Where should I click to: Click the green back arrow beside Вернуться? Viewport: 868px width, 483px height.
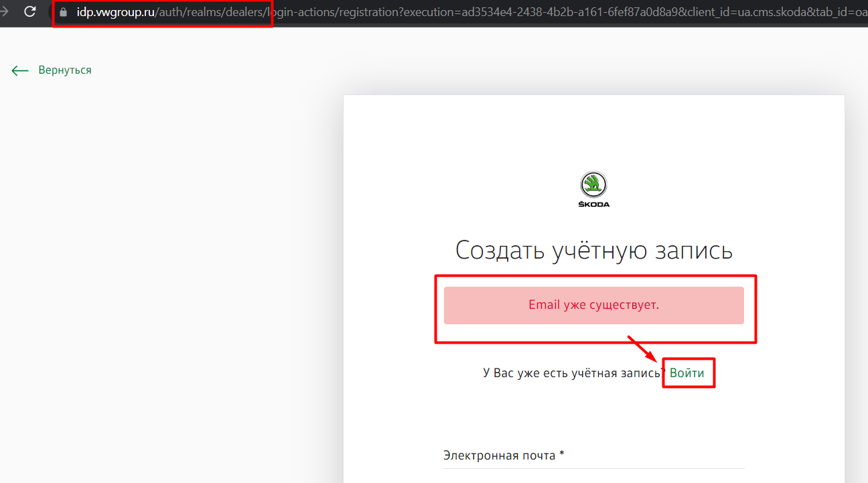point(20,70)
